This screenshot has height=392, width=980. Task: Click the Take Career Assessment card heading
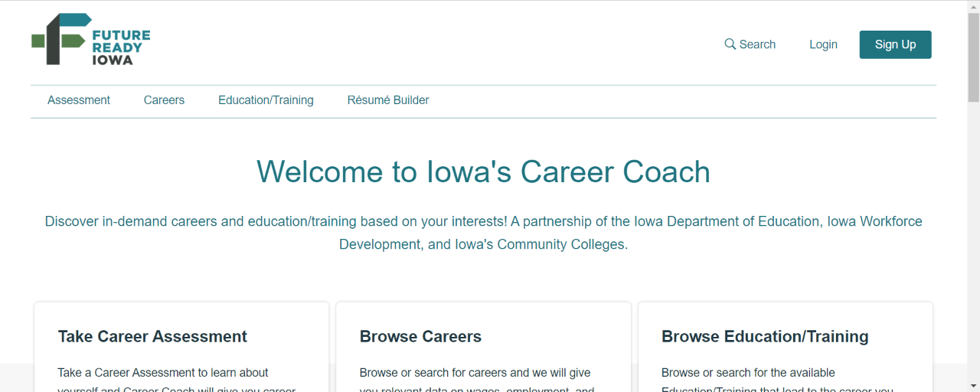coord(152,337)
